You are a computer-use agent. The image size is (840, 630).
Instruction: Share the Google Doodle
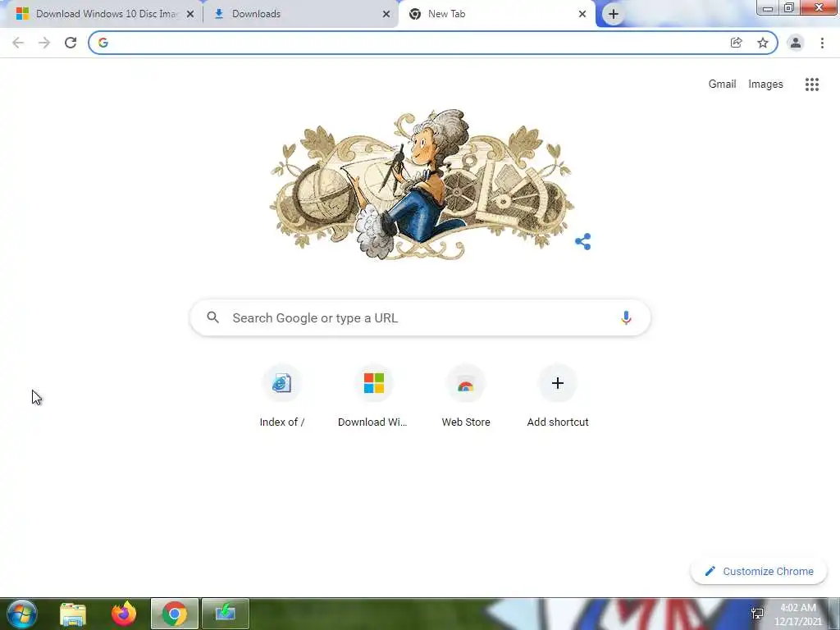(583, 242)
